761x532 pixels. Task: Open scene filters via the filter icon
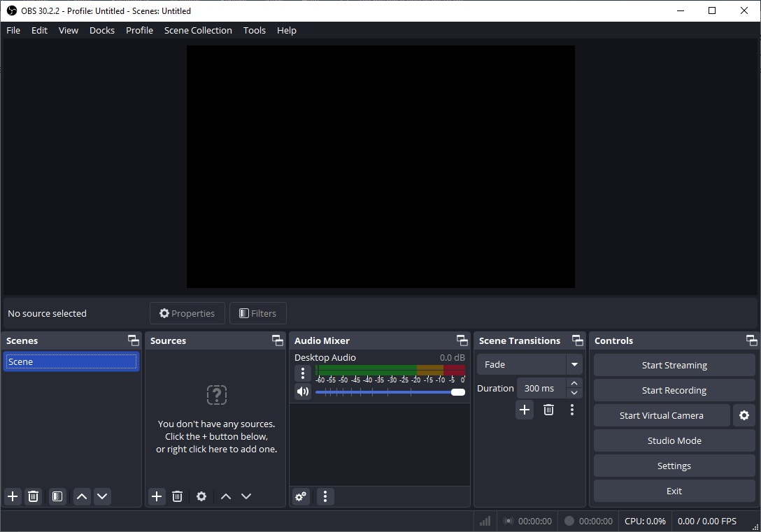(x=57, y=496)
